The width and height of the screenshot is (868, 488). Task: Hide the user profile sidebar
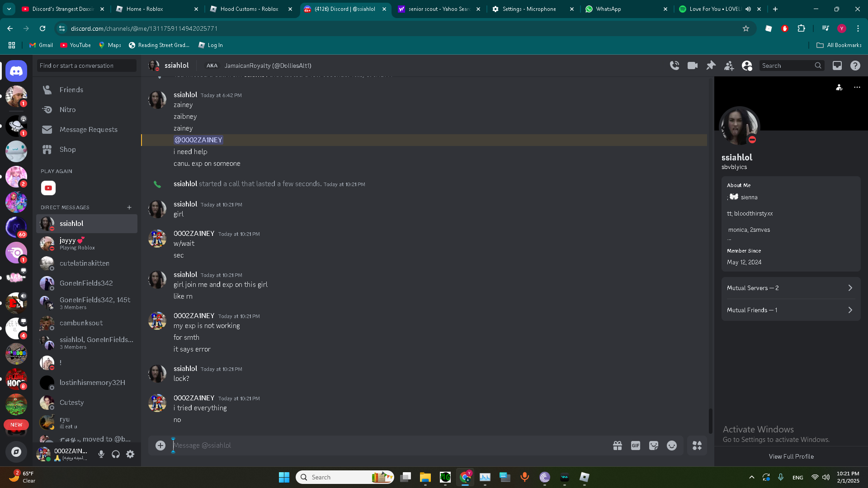(747, 66)
